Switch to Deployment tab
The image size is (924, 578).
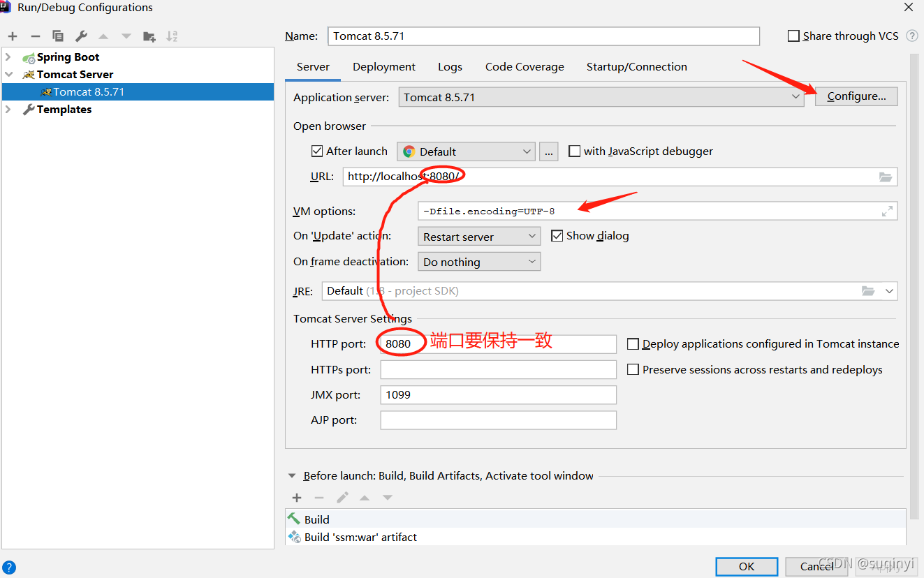coord(384,67)
